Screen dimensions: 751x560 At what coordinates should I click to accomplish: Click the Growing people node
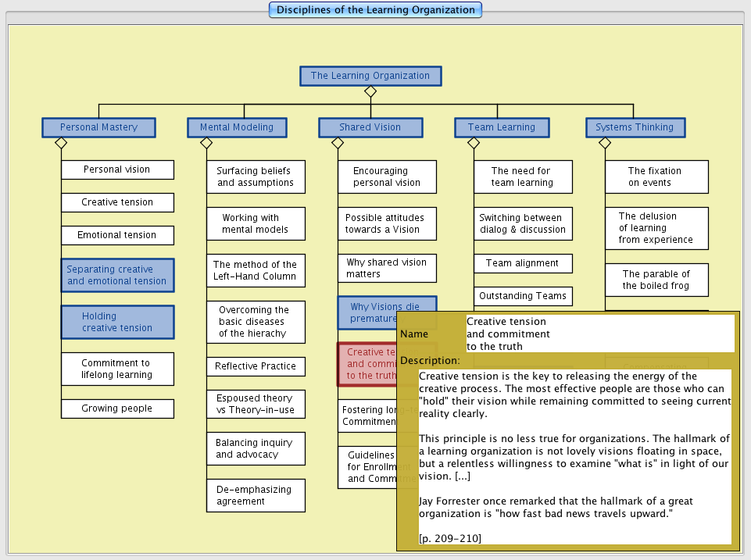coord(117,408)
